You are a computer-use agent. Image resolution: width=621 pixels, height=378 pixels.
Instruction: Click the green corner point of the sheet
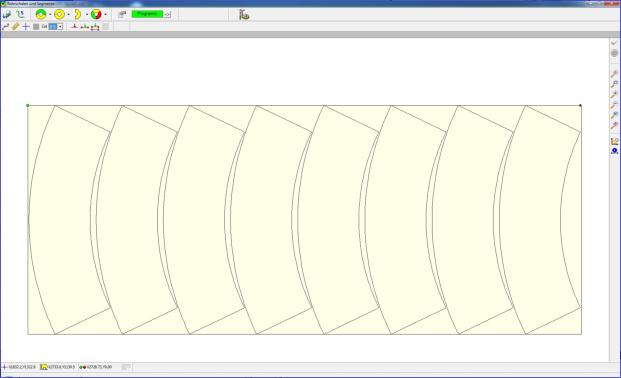[27, 105]
